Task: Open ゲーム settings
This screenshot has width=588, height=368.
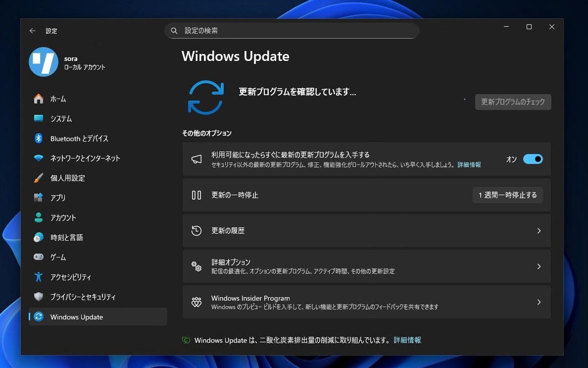Action: pyautogui.click(x=98, y=257)
